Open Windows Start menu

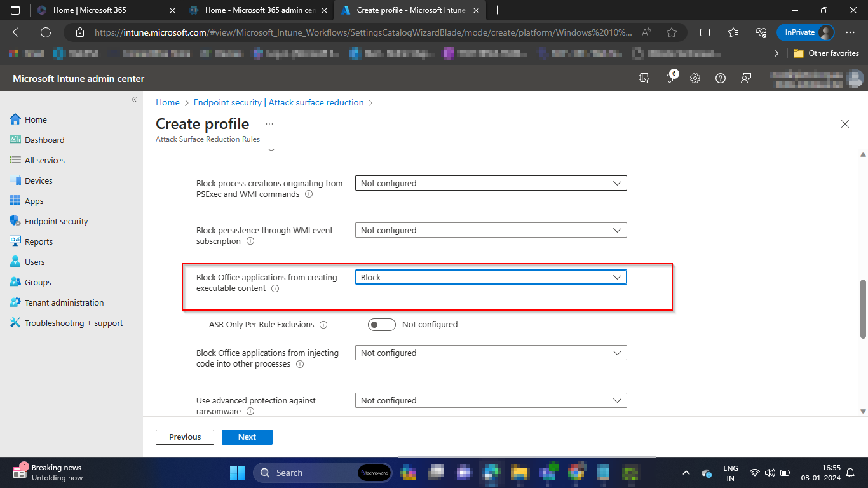point(237,473)
